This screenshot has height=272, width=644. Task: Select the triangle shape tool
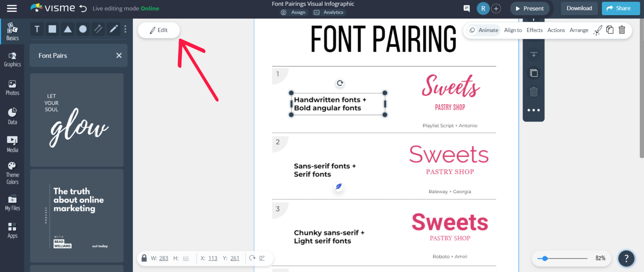(68, 29)
